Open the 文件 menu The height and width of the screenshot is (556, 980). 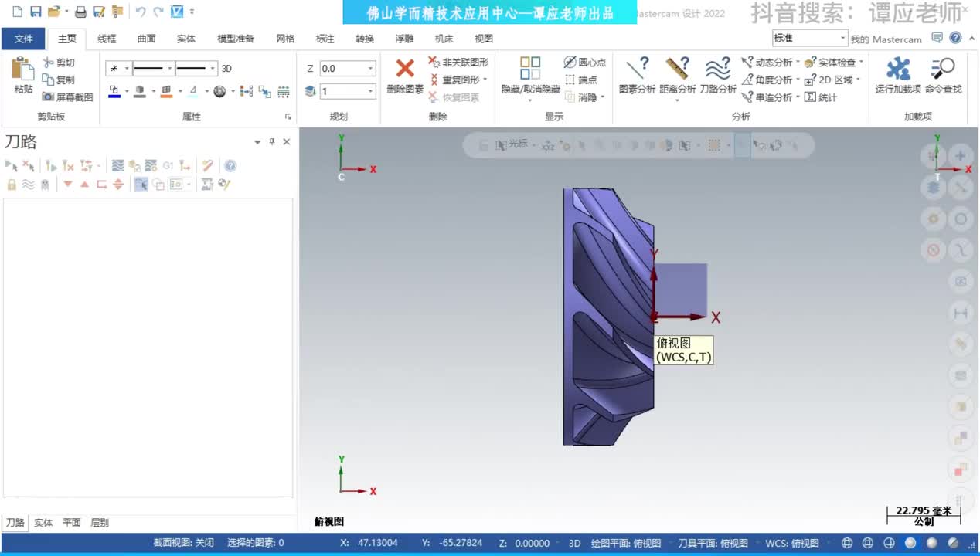pos(24,39)
